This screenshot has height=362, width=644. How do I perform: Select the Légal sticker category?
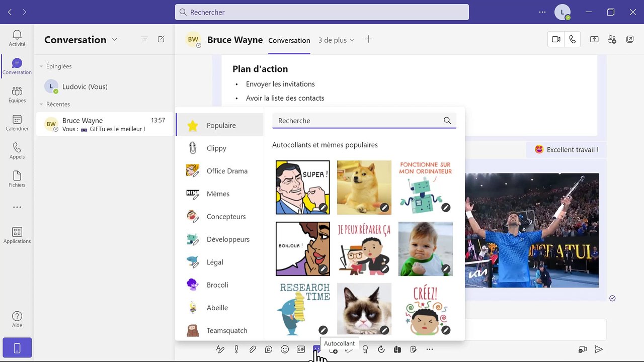(220, 262)
